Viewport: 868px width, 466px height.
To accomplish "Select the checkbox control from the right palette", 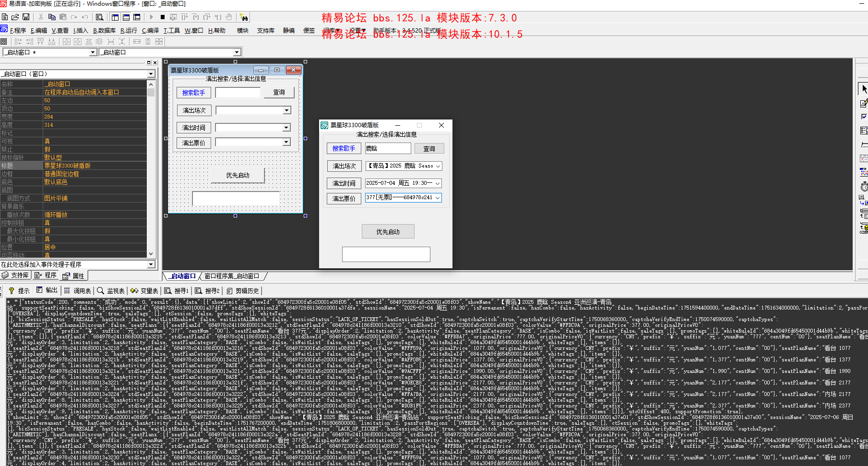I will [864, 116].
